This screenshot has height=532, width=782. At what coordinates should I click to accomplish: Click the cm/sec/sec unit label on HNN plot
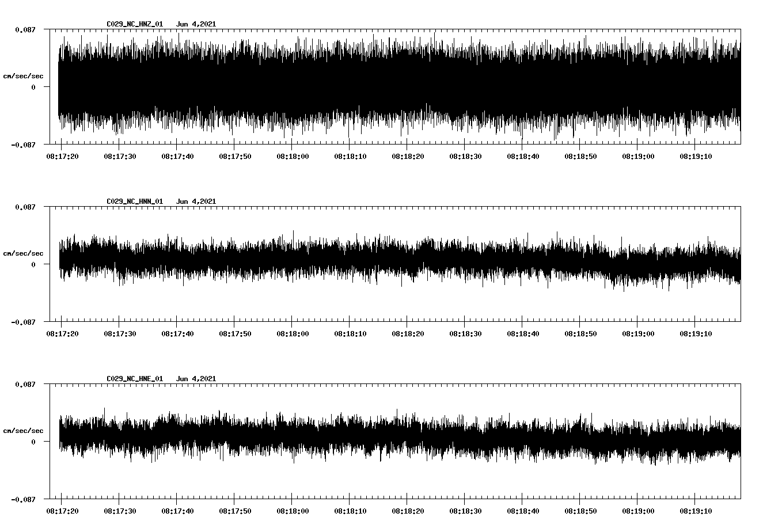[x=23, y=253]
